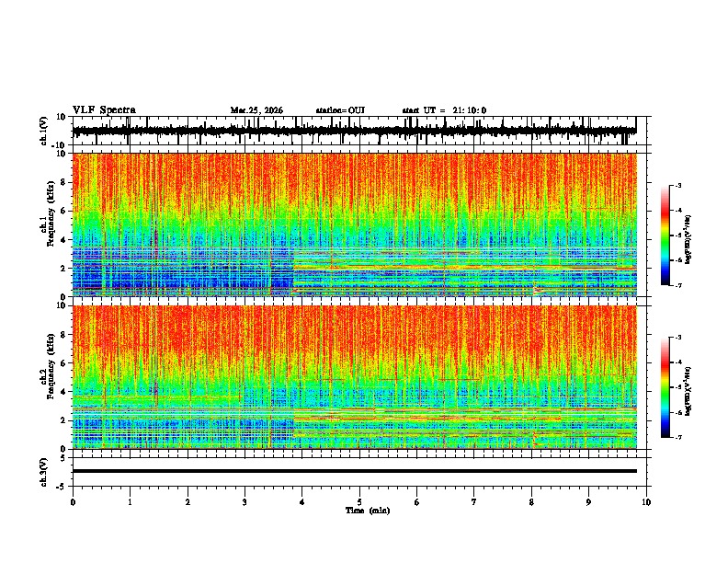Click the "ch.3(V)" axis label
Screen dimensions: 728x563
pyautogui.click(x=44, y=472)
